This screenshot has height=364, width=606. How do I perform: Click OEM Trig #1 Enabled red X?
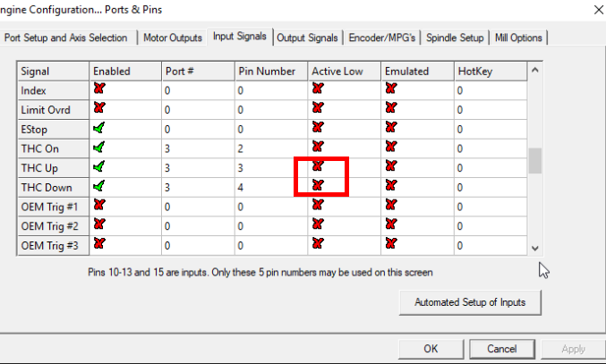tap(98, 205)
